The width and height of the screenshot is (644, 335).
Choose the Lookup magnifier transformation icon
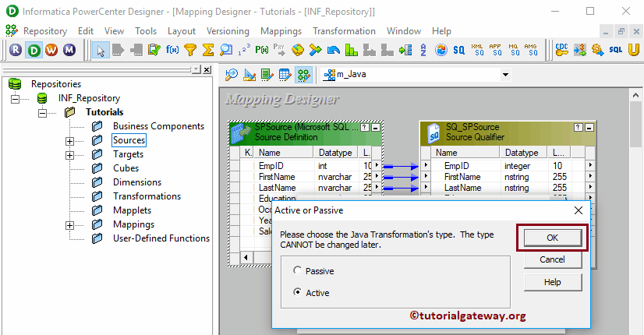coord(226,50)
